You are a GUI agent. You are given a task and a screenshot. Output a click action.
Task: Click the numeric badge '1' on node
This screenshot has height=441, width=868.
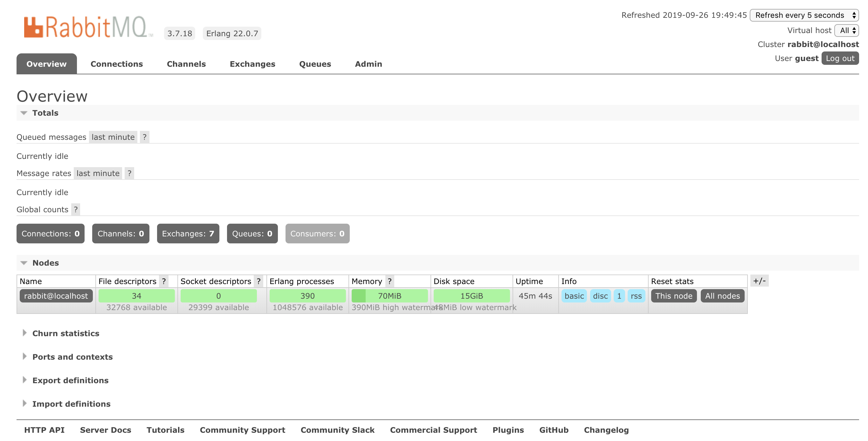pos(619,296)
